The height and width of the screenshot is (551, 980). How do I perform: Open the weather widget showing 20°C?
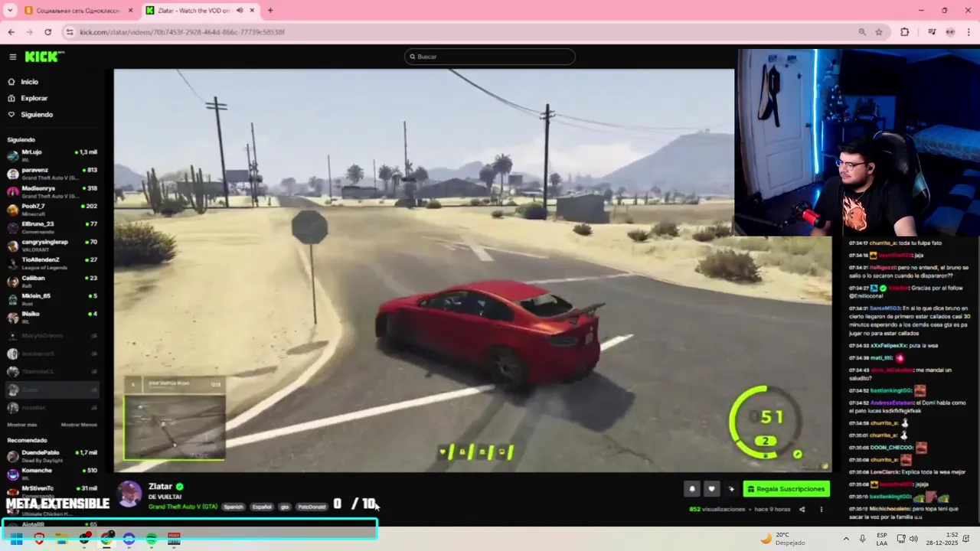coord(782,539)
